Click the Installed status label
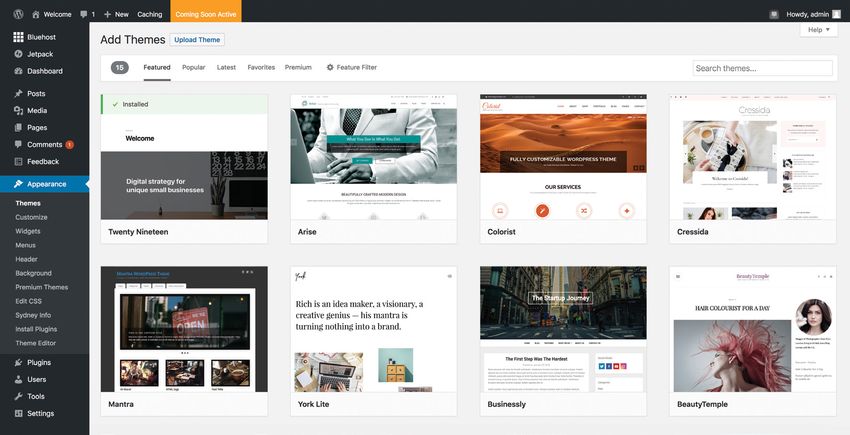 [136, 104]
